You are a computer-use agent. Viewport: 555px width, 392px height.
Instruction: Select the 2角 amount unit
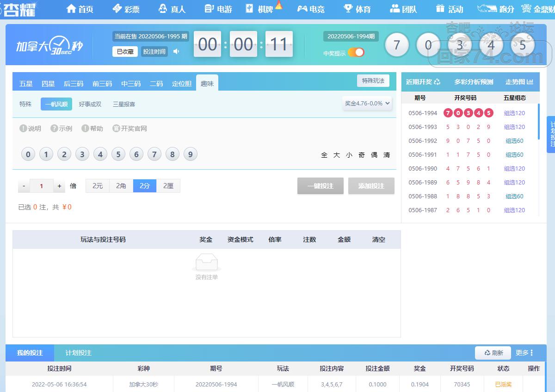pos(121,186)
